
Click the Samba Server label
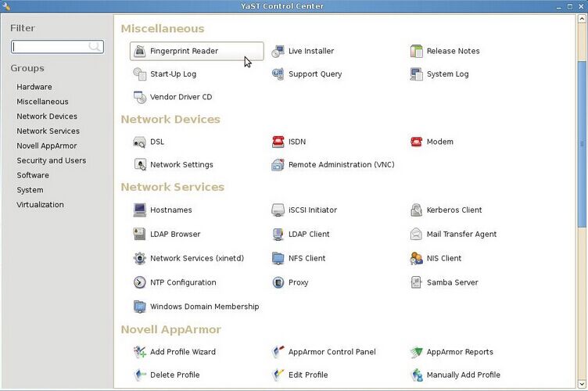[x=452, y=282]
